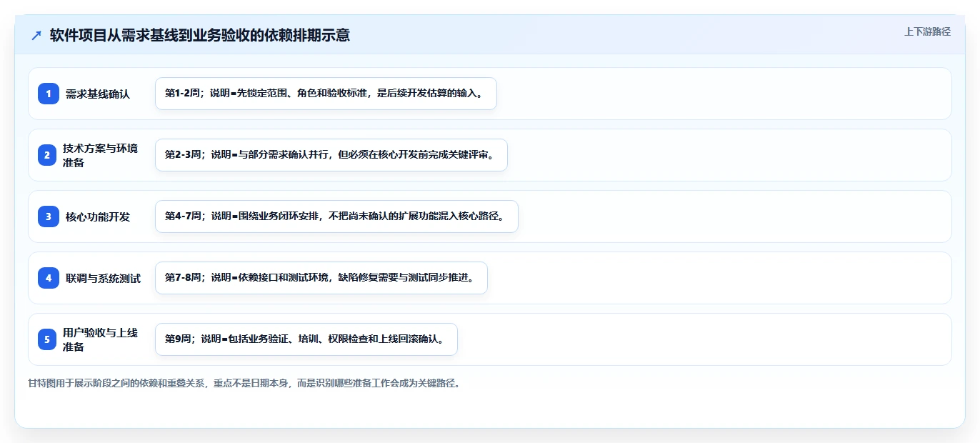
Task: Click the arrow icon beside the chart title
Action: point(36,36)
